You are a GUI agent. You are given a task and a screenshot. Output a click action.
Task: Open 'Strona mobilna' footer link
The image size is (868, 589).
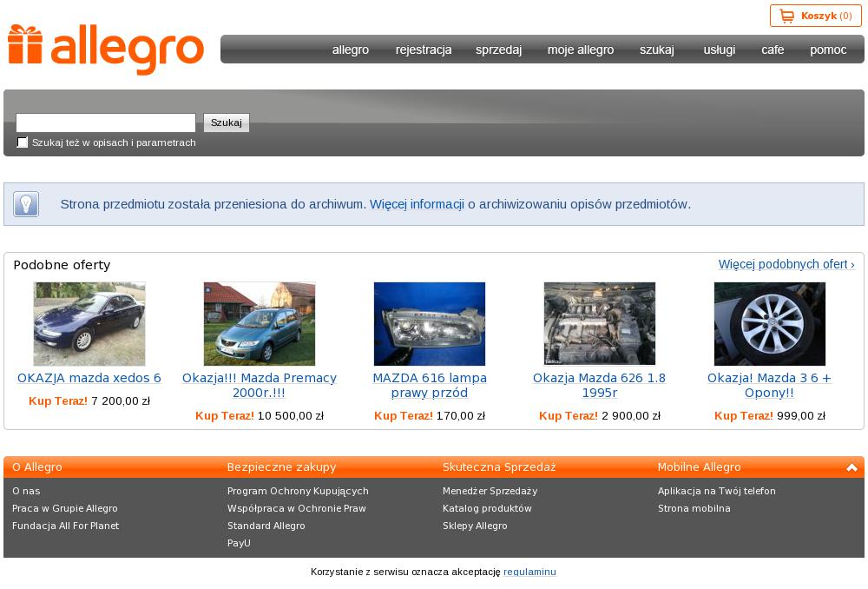pos(694,508)
